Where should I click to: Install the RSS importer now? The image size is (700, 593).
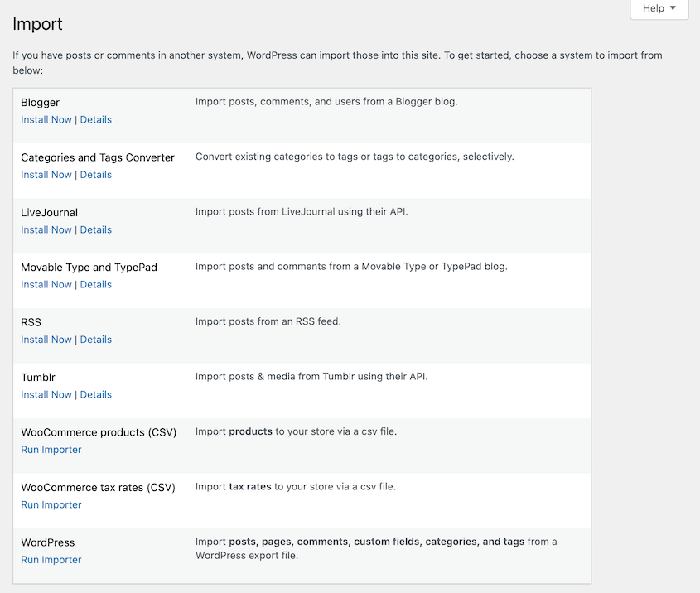point(46,340)
